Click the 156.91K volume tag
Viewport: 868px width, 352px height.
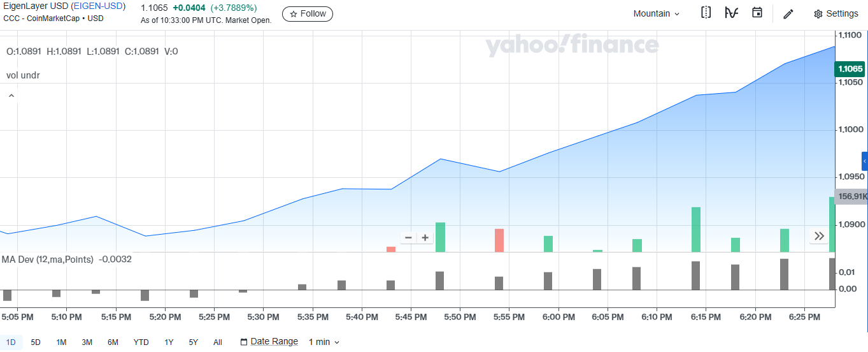point(851,196)
